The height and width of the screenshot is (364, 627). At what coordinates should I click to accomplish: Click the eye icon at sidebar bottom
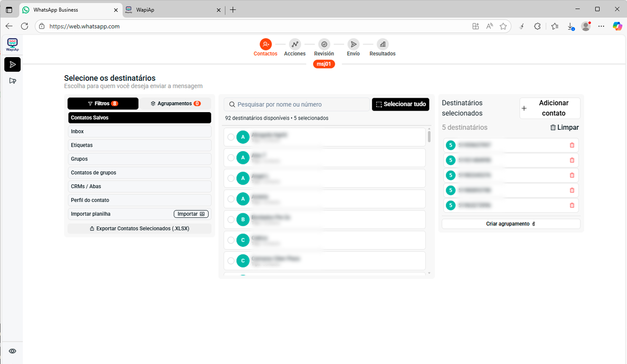tap(13, 351)
